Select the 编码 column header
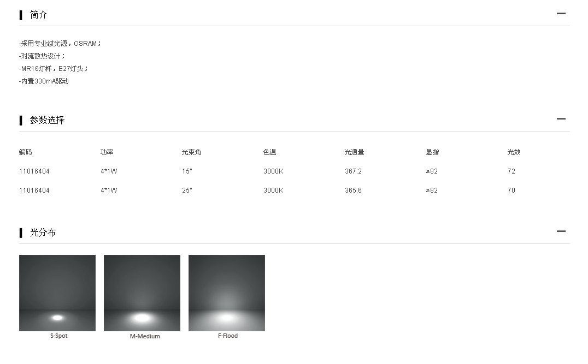588x364 pixels. pyautogui.click(x=26, y=152)
